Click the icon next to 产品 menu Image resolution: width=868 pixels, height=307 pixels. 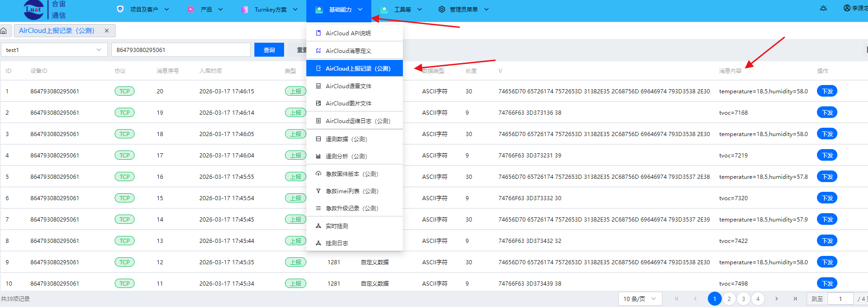(191, 9)
